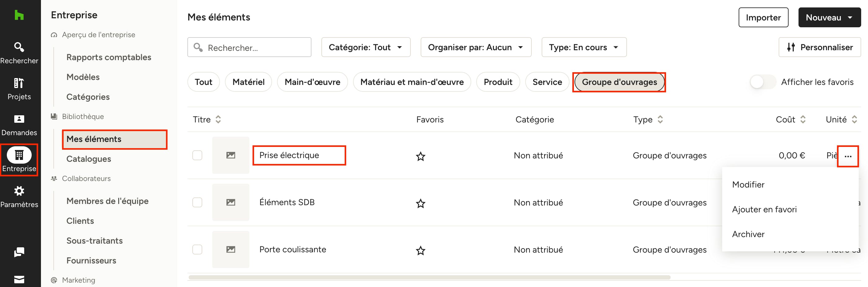Image resolution: width=868 pixels, height=287 pixels.
Task: Open Sous-traitants in the sidebar
Action: point(94,241)
